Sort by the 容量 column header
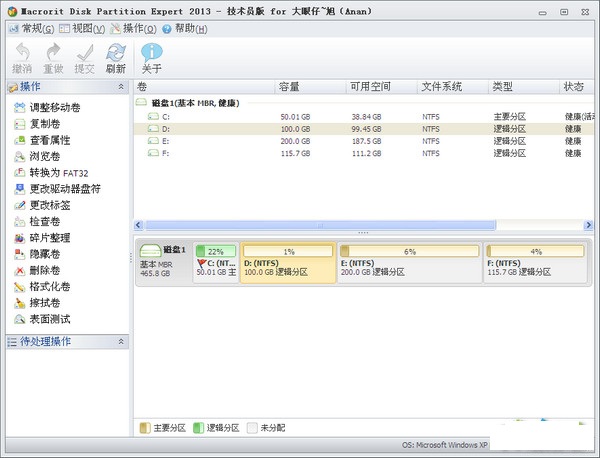The image size is (600, 458). click(310, 87)
